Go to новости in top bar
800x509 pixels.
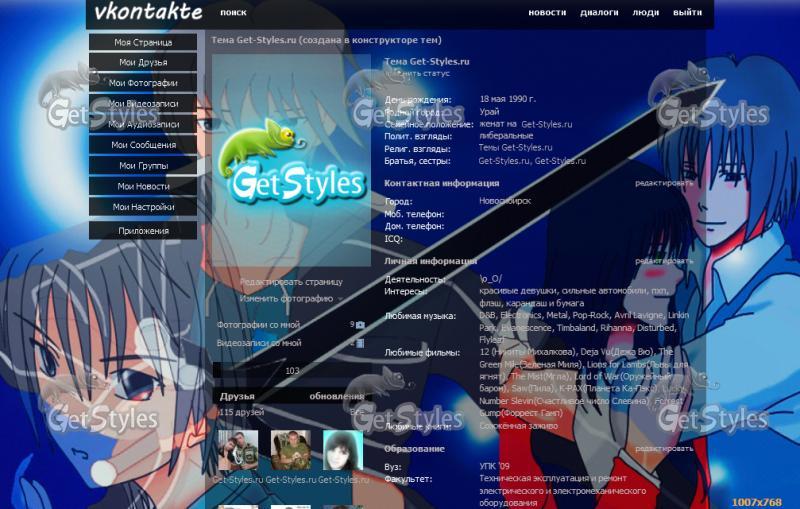click(x=547, y=12)
